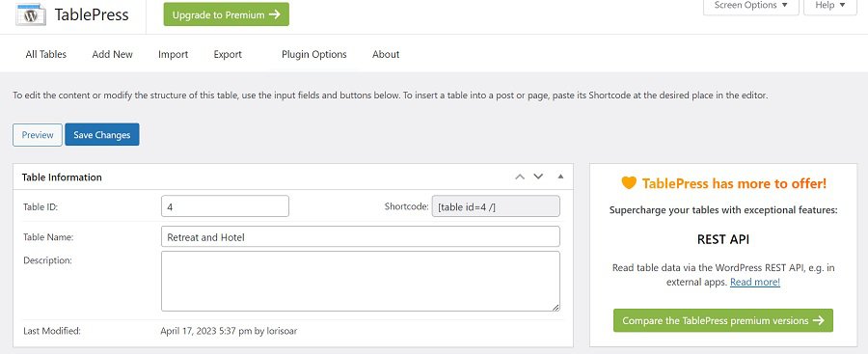This screenshot has height=354, width=868.
Task: Click the Preview button
Action: click(38, 135)
